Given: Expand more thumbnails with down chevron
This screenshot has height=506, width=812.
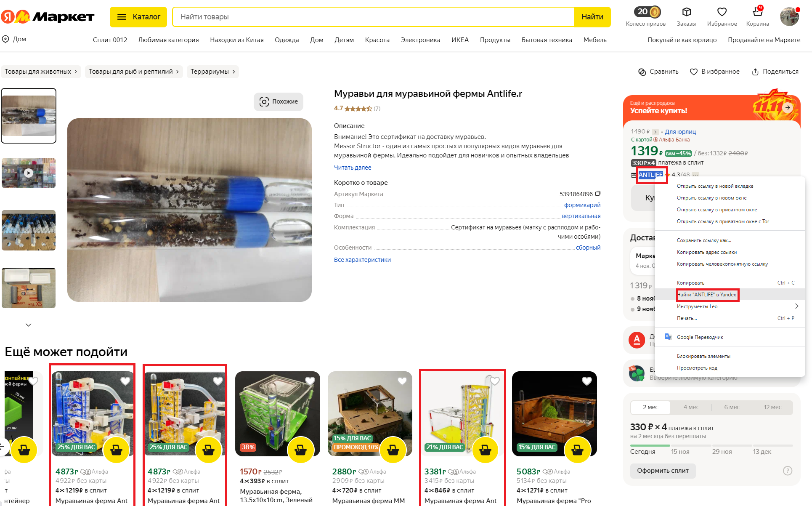Looking at the screenshot, I should [x=29, y=325].
